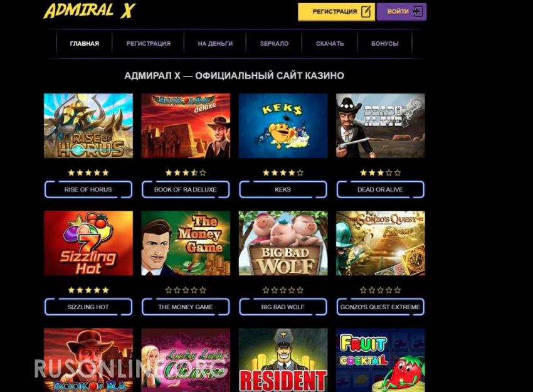Rate The Money Game using the third star
Viewport: 533px width, 392px height.
tap(186, 290)
